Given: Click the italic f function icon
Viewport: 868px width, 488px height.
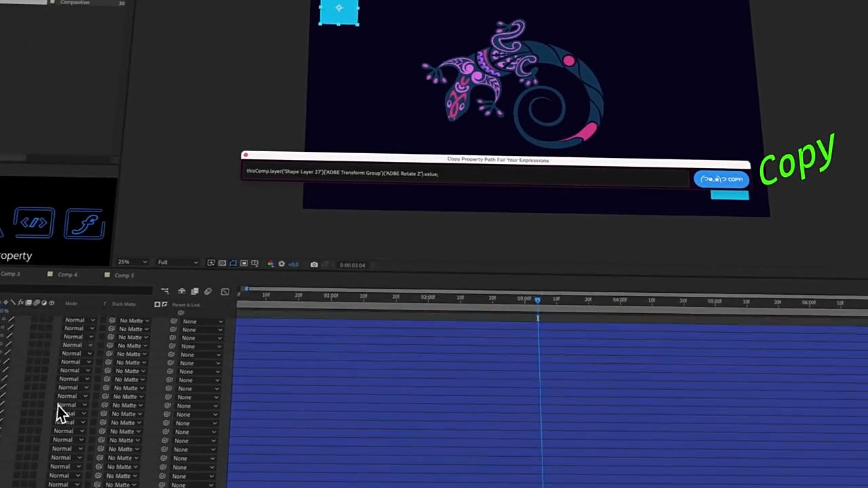Looking at the screenshot, I should tap(85, 224).
